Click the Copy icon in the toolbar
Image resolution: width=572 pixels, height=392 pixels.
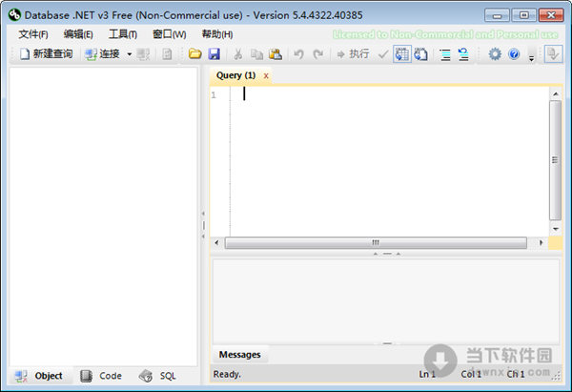click(256, 54)
